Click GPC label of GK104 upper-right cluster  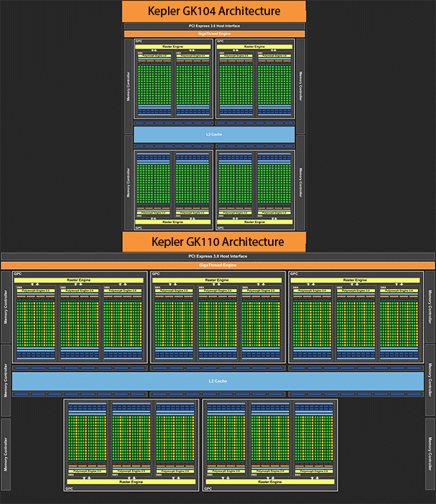[221, 41]
